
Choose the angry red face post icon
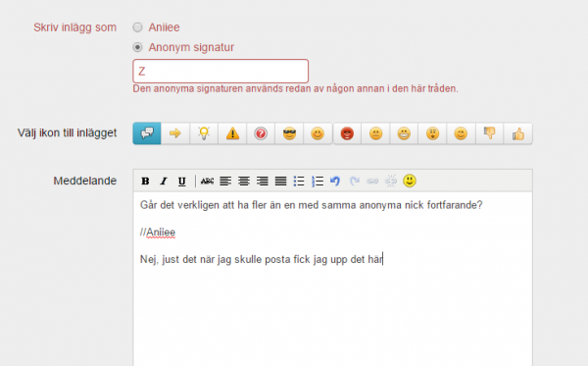347,133
